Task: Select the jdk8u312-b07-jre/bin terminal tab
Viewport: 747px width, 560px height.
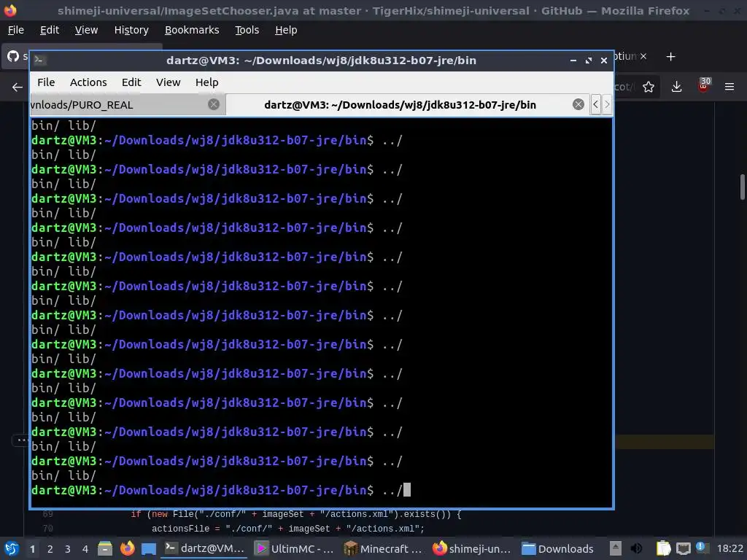Action: [400, 105]
